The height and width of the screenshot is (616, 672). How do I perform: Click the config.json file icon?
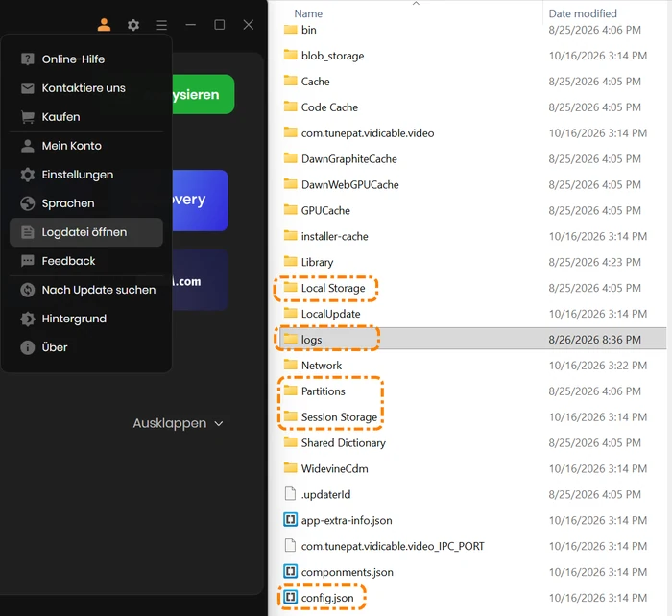coord(290,597)
